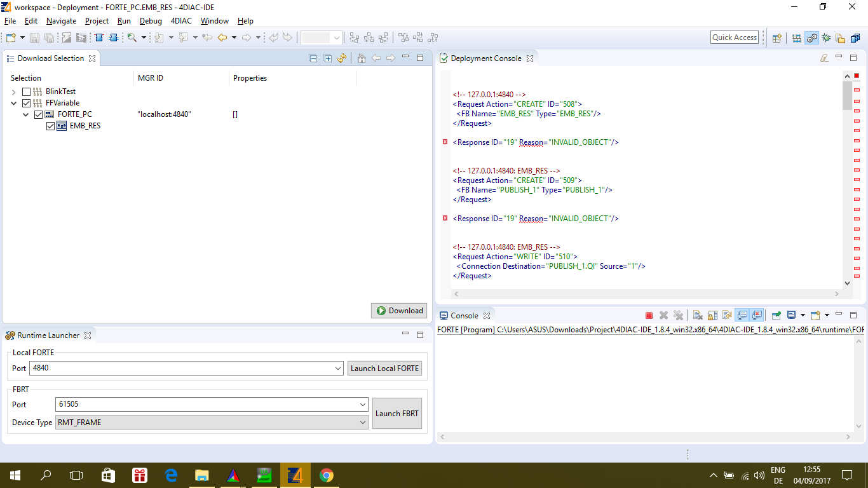868x488 pixels.
Task: Open the Open Perspective icon
Action: pyautogui.click(x=776, y=38)
